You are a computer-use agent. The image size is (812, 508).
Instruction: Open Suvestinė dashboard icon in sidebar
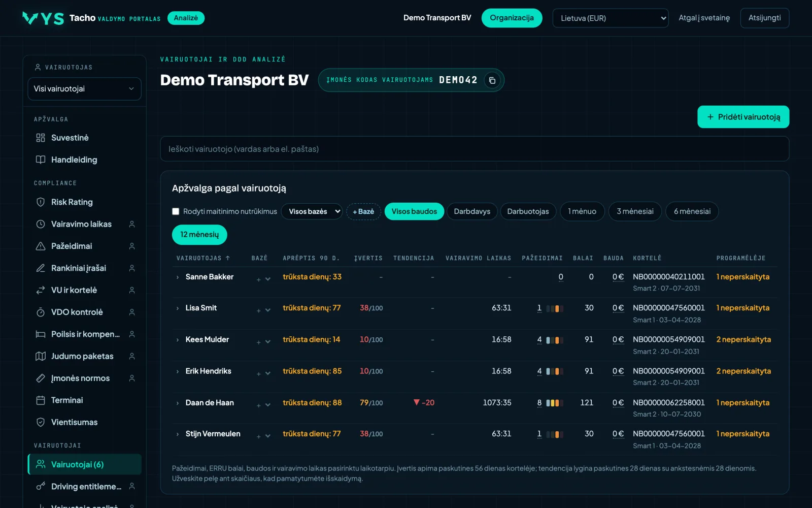pyautogui.click(x=41, y=138)
